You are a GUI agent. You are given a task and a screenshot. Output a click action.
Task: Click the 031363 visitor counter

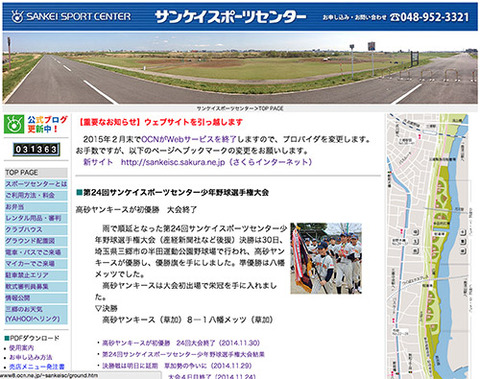[36, 149]
